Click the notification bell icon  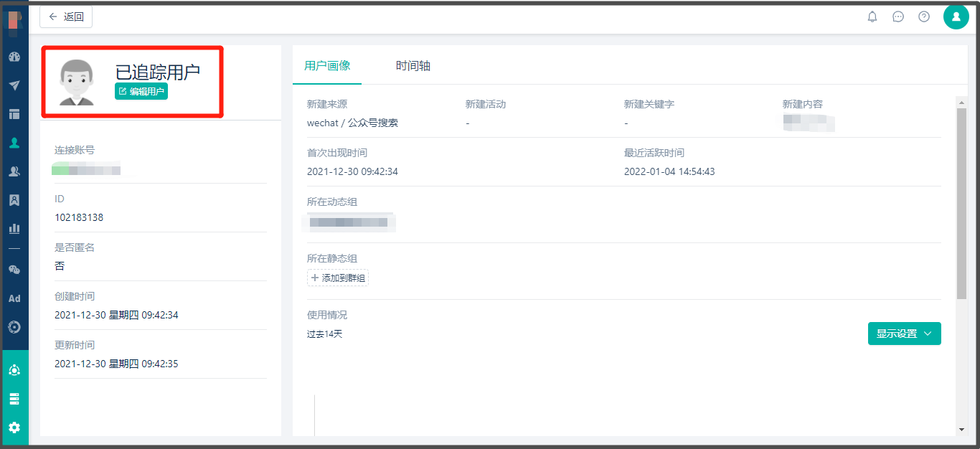pyautogui.click(x=872, y=16)
